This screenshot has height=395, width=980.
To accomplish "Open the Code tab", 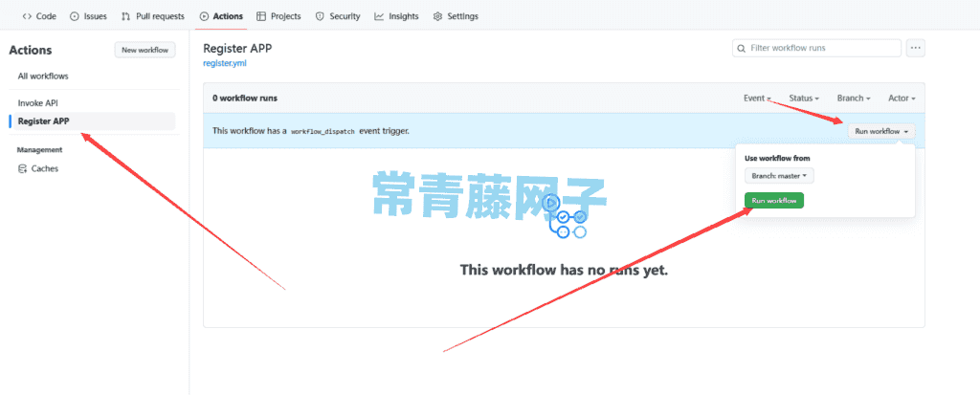I will [x=38, y=16].
